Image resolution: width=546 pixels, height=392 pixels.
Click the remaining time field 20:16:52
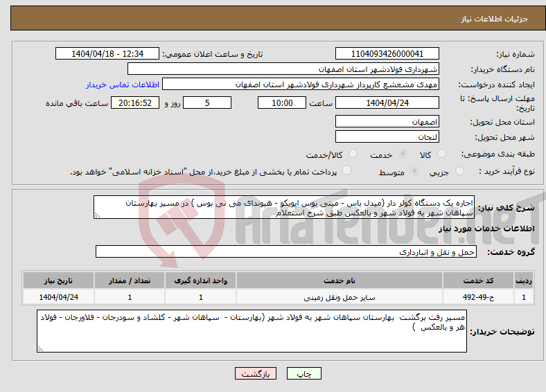pos(135,103)
